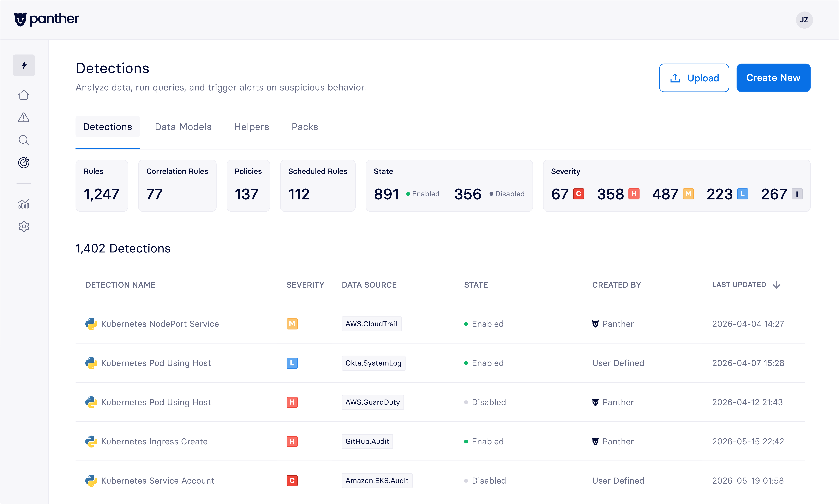839x504 pixels.
Task: Click the Search magnifier sidebar icon
Action: (24, 140)
